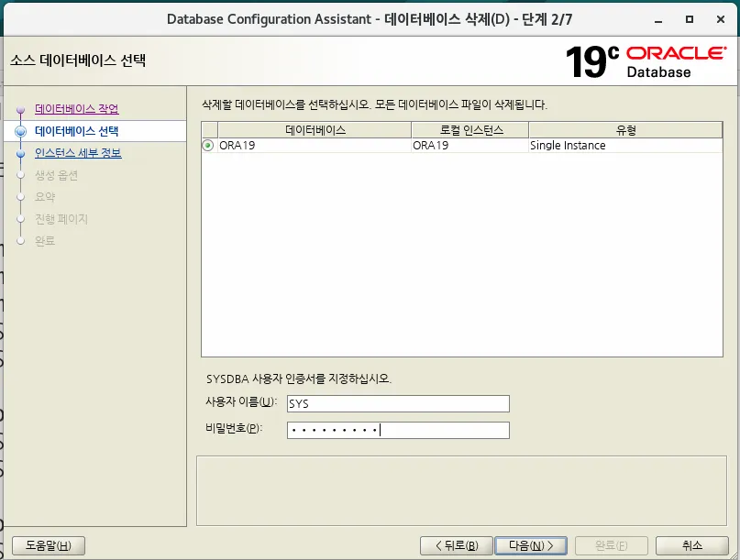This screenshot has height=560, width=740.
Task: Go to 인스턴스 세부 정보 step link
Action: (78, 153)
